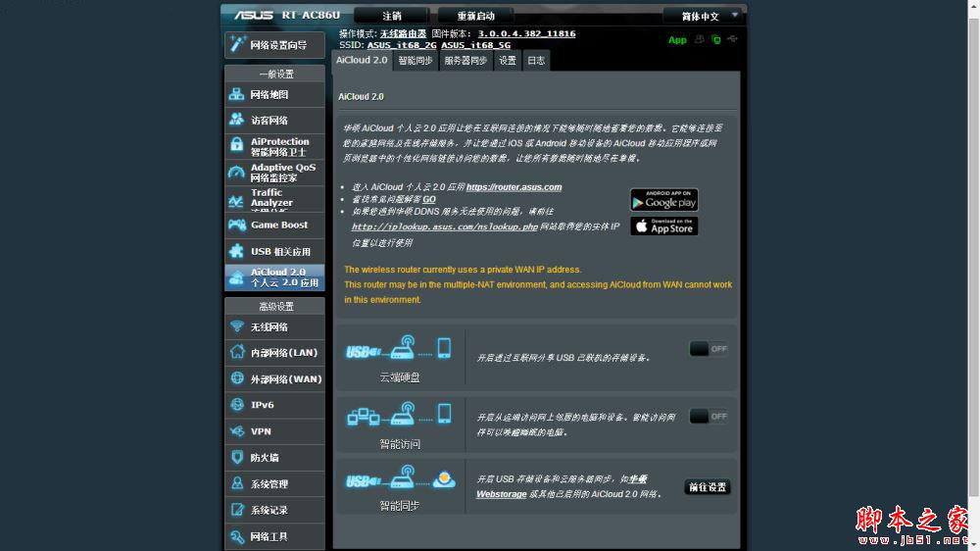Toggle Smart Access OFF switch
Screen dimensions: 980x551
pos(709,417)
